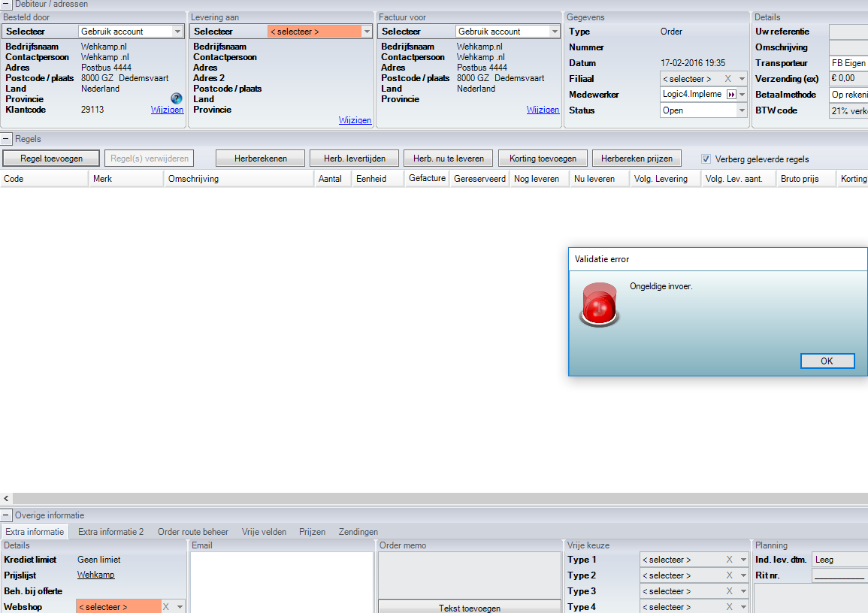
Task: Click the red alarm light icon
Action: (x=599, y=304)
